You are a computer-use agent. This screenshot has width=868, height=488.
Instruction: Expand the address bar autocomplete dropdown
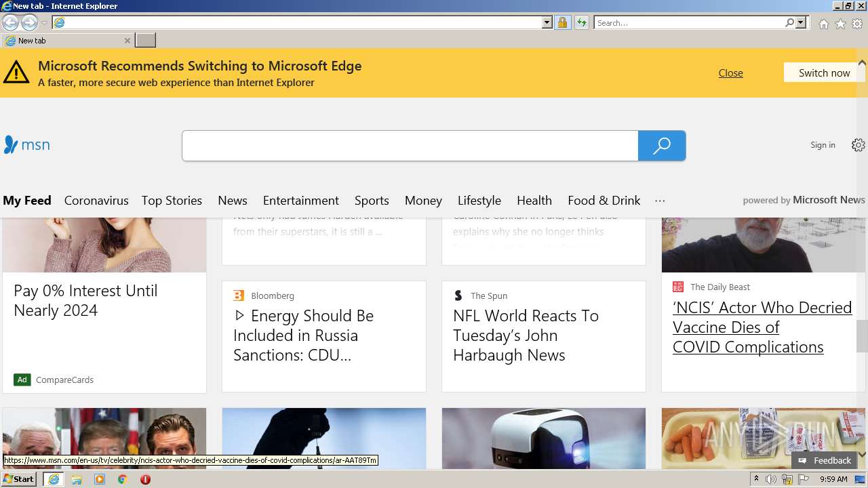coord(547,22)
